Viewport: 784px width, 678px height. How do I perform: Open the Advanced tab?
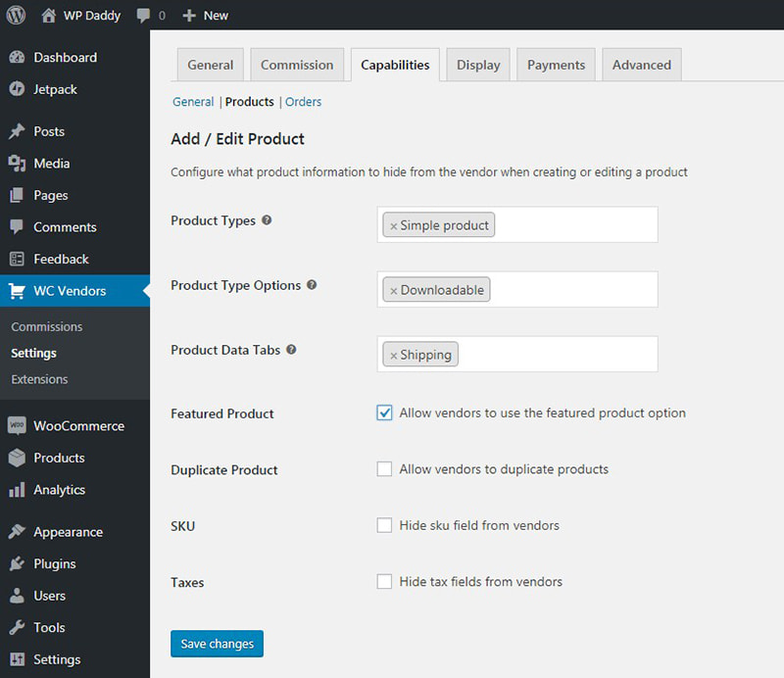[642, 65]
